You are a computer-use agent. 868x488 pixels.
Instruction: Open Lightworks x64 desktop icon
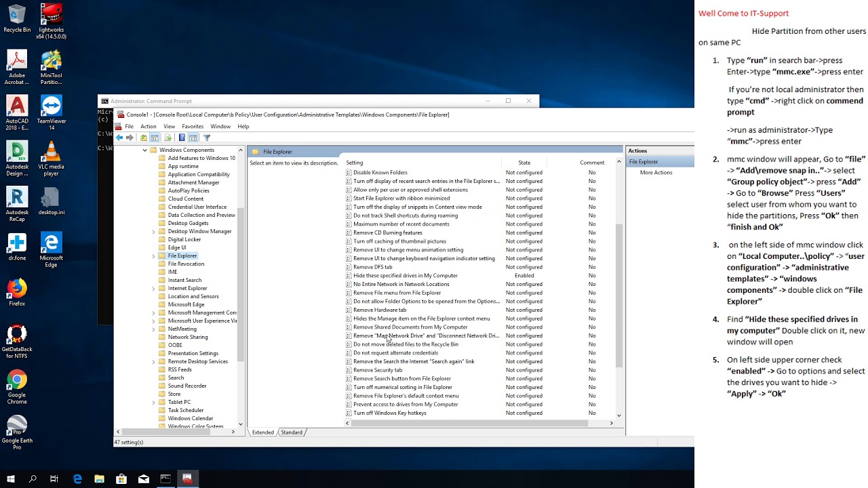pyautogui.click(x=52, y=21)
